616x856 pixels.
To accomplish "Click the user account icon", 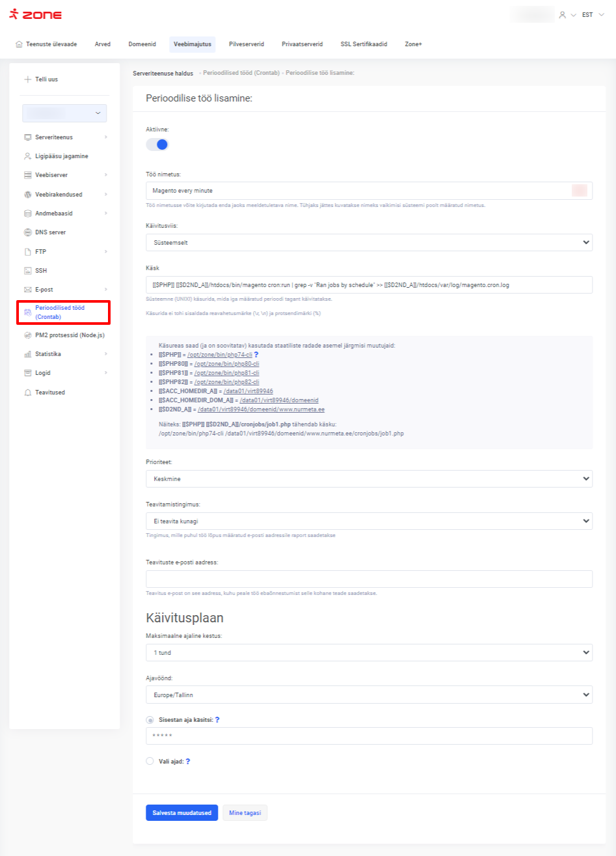I will coord(562,14).
